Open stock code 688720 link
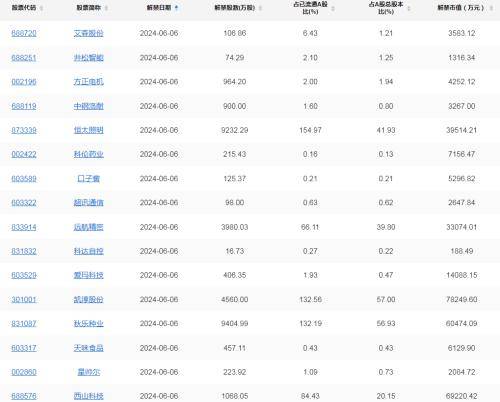This screenshot has height=402, width=500. point(24,33)
